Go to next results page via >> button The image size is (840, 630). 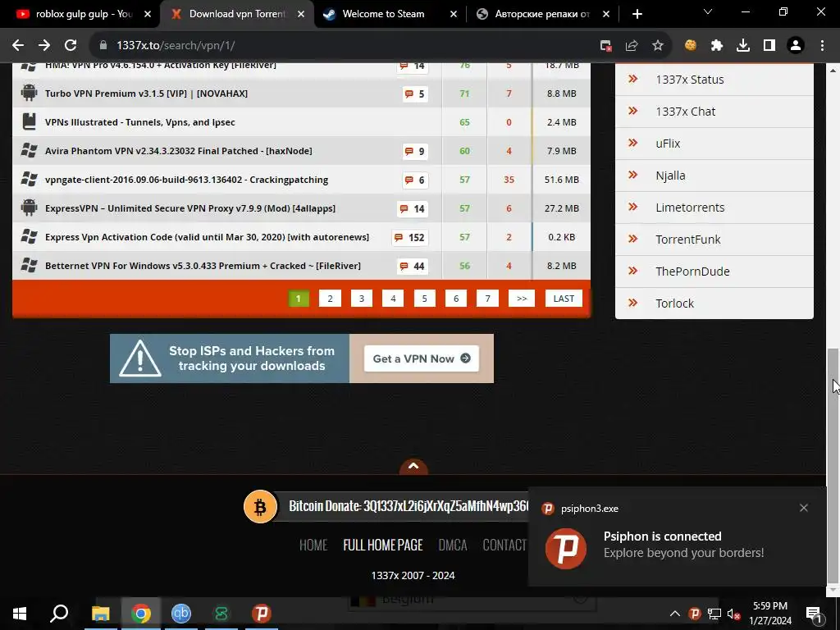tap(522, 299)
